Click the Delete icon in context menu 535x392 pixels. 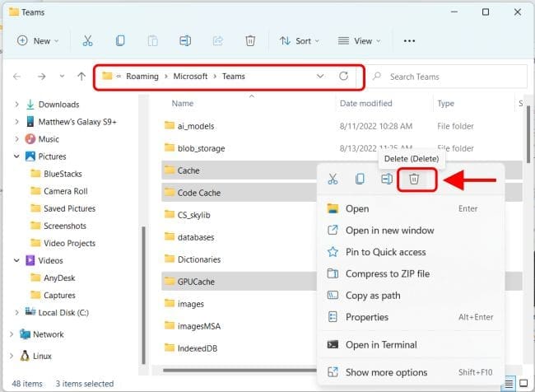pos(415,179)
